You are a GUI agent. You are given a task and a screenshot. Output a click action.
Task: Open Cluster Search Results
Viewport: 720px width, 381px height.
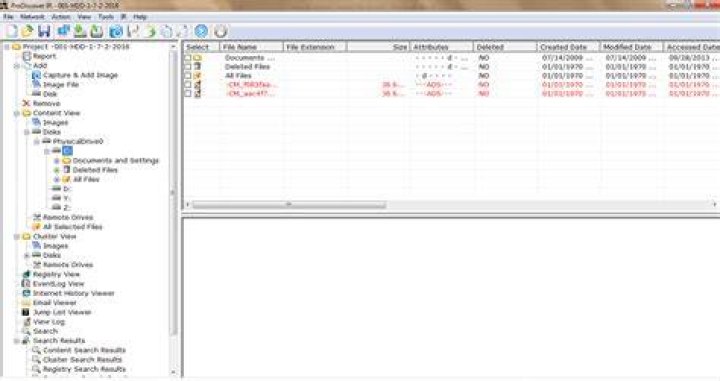point(82,359)
